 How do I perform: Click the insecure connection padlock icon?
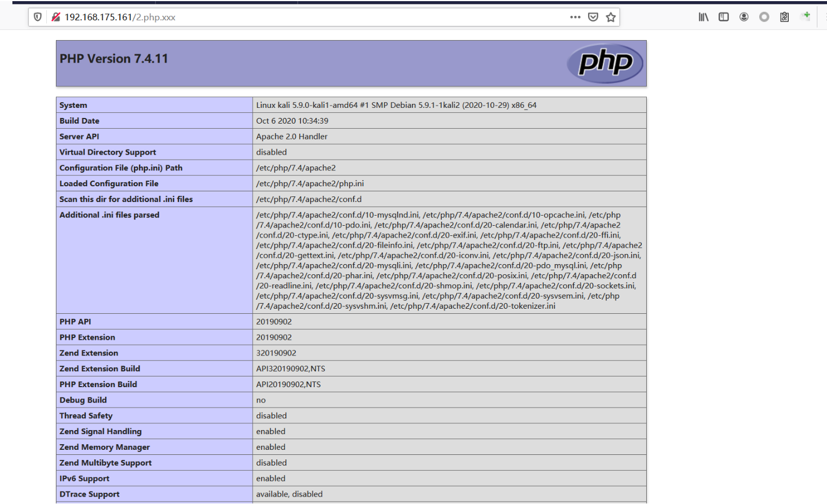pos(56,17)
